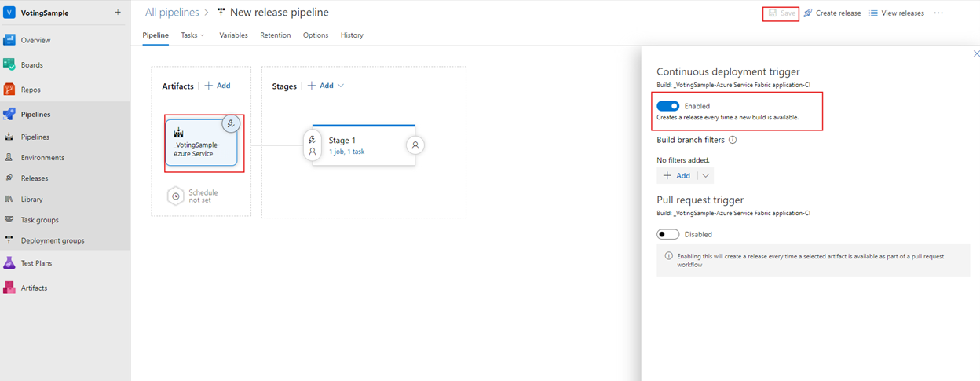Click the New release pipeline title
This screenshot has width=980, height=381.
coord(279,13)
